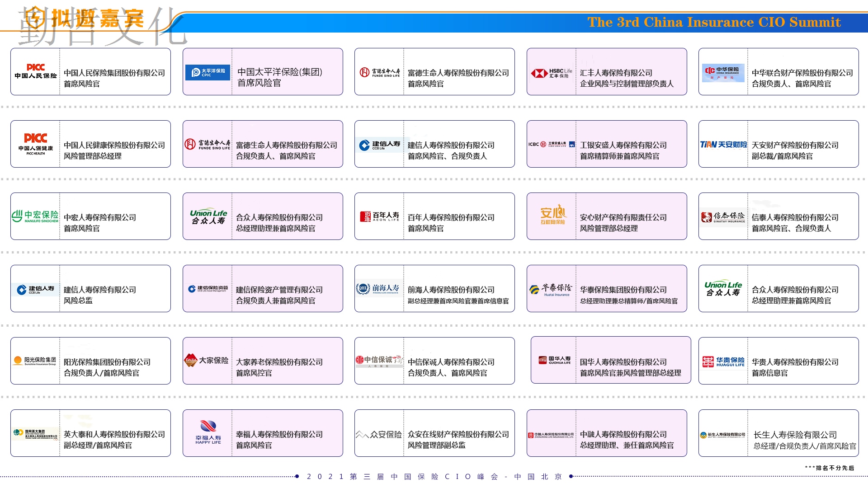The width and height of the screenshot is (868, 488).
Task: Select the text "前海人寿保险股份有限公司"
Action: [x=451, y=290]
